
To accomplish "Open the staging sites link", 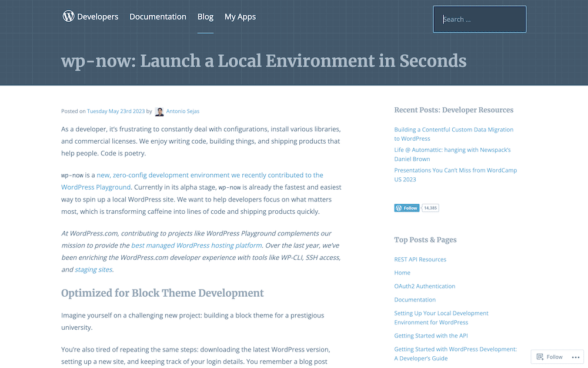I will coord(93,269).
